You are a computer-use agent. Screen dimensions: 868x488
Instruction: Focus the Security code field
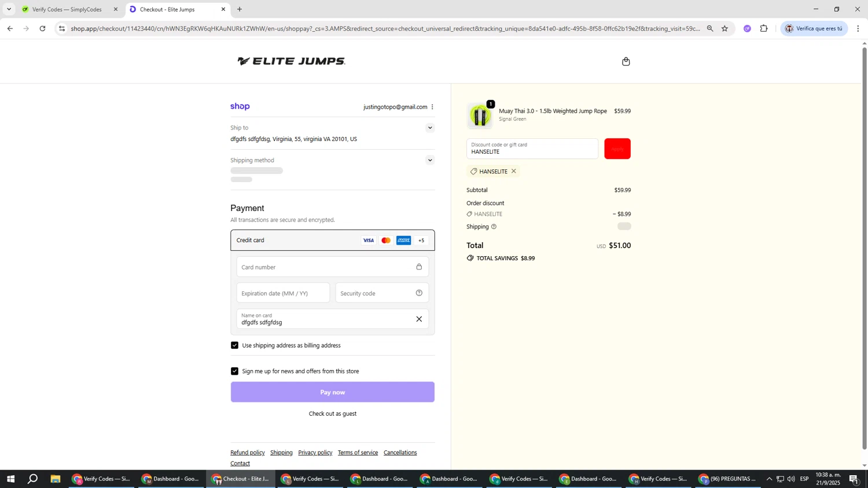point(382,293)
